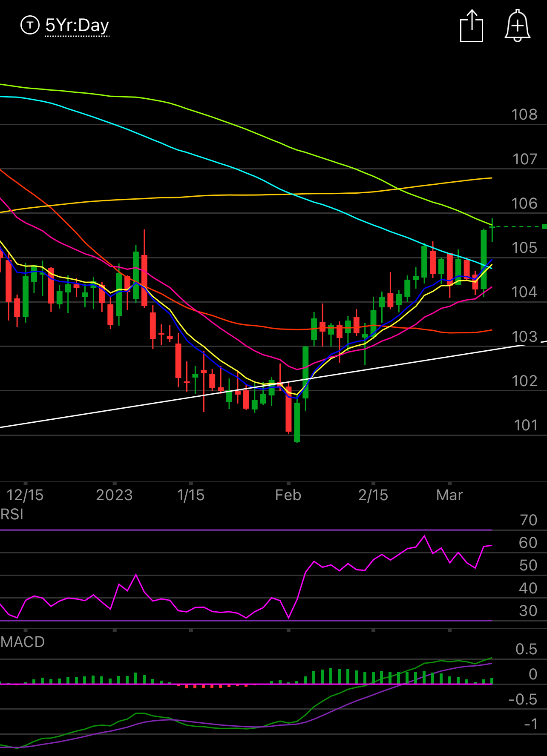The width and height of the screenshot is (547, 756).
Task: Click the 2/15 date axis label
Action: point(373,495)
